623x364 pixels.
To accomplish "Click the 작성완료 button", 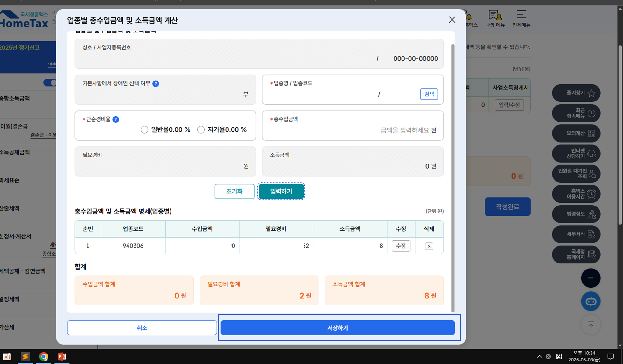I will (507, 207).
